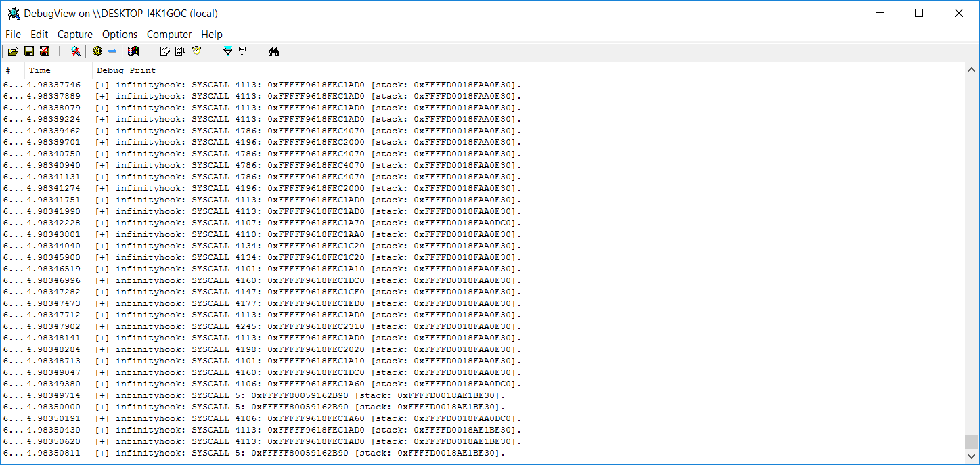Toggle the blue arrow pass-through icon
This screenshot has width=980, height=465.
tap(112, 51)
